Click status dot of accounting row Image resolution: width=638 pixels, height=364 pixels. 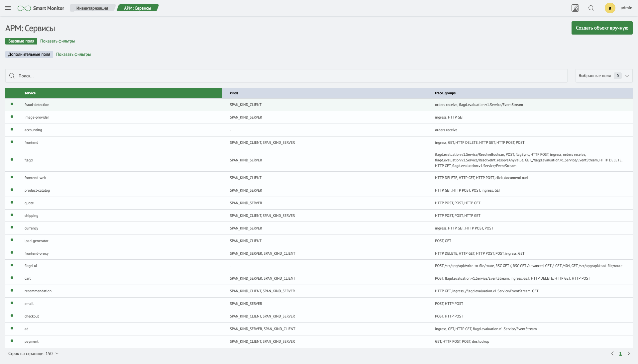[x=12, y=129]
